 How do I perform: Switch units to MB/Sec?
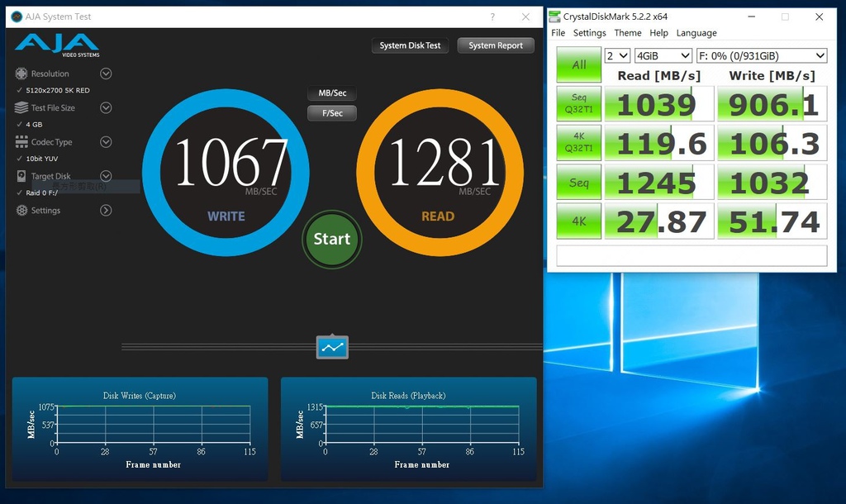coord(332,93)
